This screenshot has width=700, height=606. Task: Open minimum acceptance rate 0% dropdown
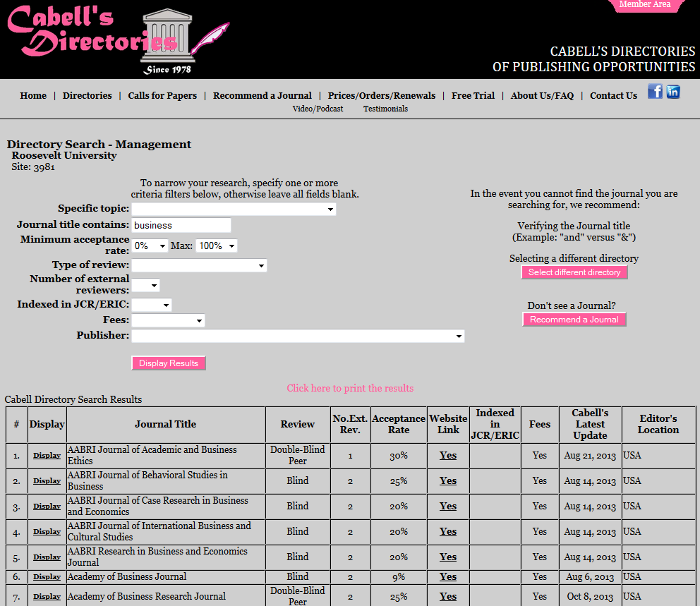(150, 246)
